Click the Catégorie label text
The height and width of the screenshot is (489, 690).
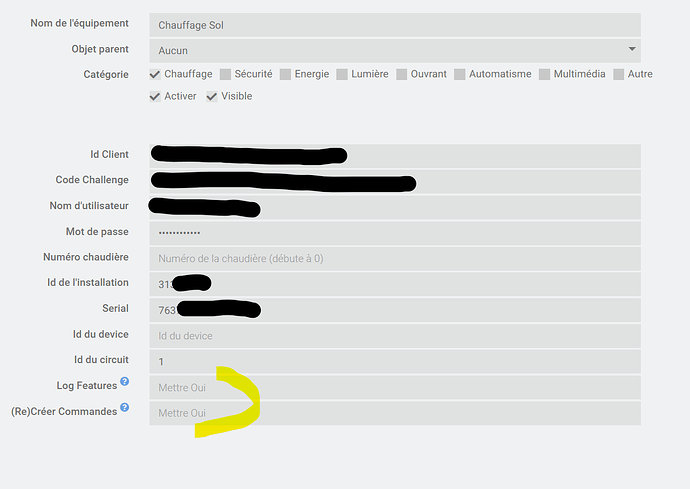pyautogui.click(x=106, y=74)
